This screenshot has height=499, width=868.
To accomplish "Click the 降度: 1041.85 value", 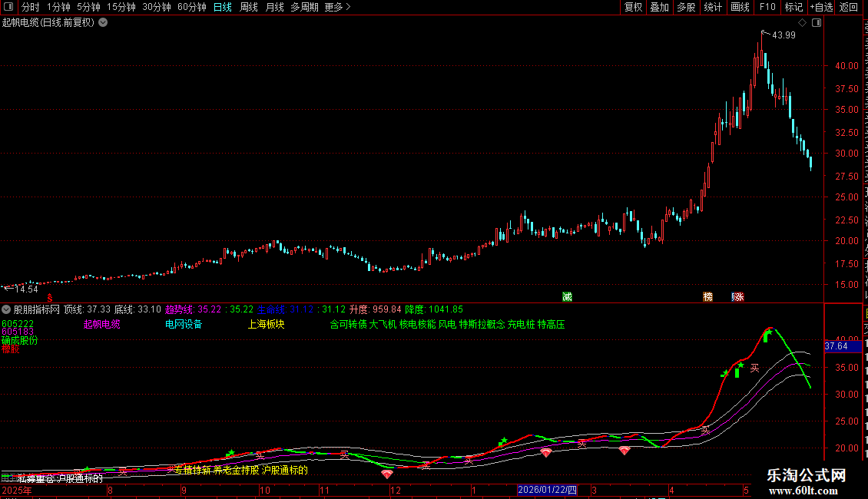I will coord(434,310).
